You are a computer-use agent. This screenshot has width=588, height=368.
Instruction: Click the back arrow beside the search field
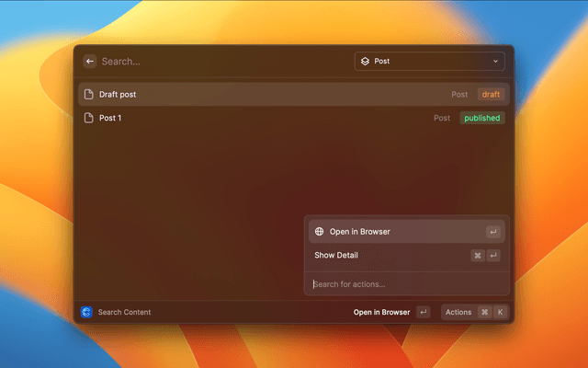click(90, 62)
